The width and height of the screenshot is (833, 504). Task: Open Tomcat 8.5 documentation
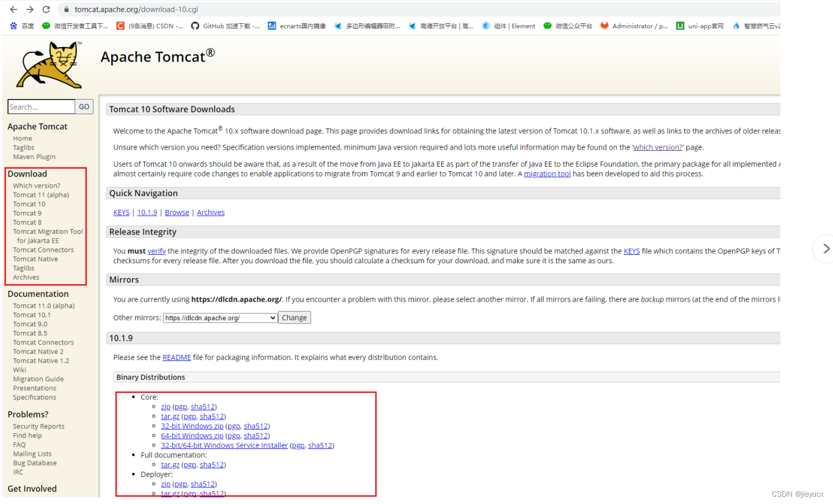click(x=30, y=333)
